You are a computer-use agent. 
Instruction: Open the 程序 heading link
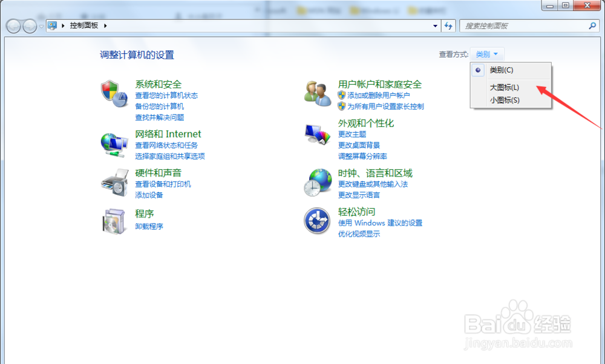(x=145, y=213)
